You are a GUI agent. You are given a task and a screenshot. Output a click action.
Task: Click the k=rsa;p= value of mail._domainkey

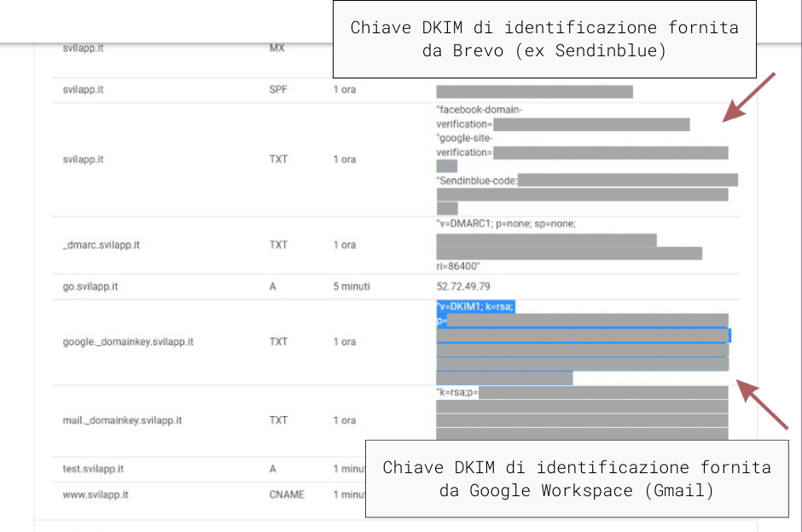(x=457, y=393)
